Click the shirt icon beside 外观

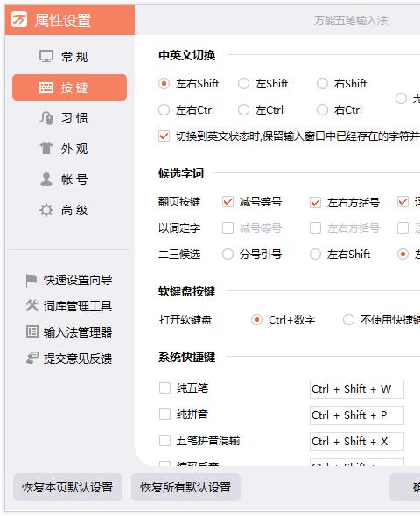click(46, 149)
